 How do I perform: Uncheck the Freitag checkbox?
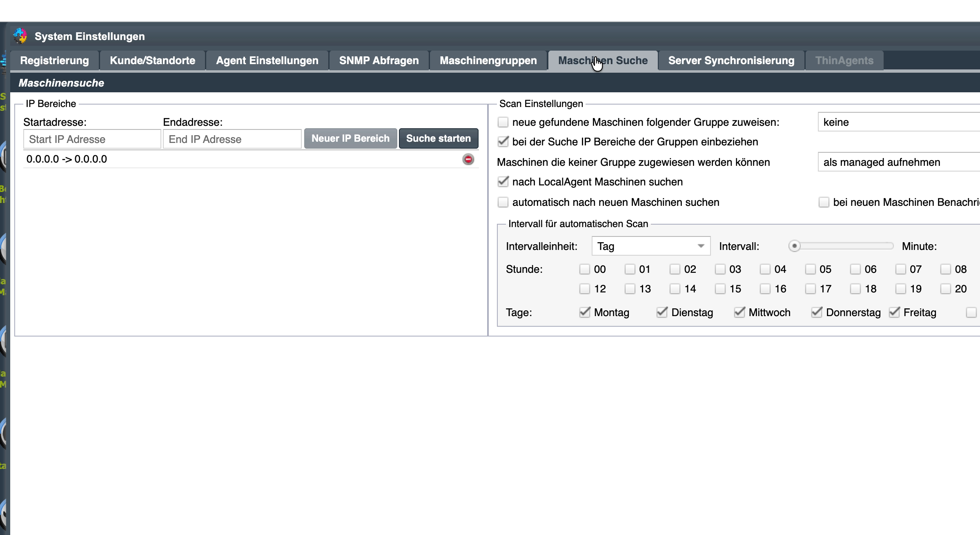coord(894,312)
